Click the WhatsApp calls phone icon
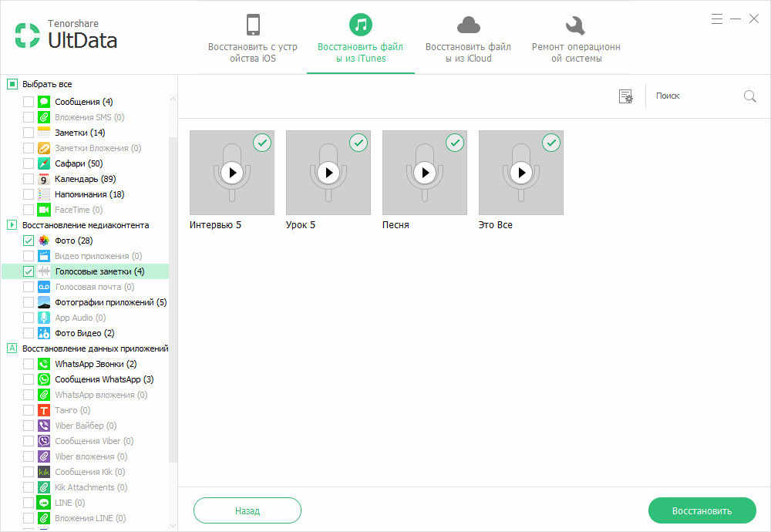Image resolution: width=771 pixels, height=532 pixels. 44,364
